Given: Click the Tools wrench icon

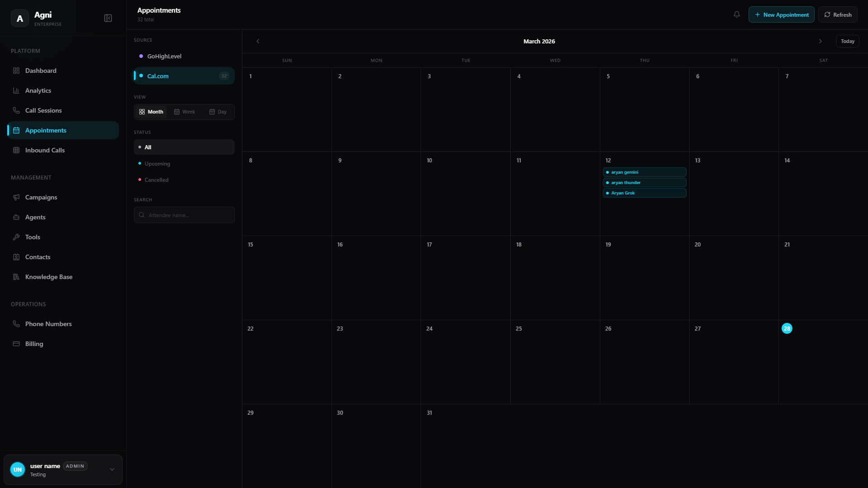Looking at the screenshot, I should pyautogui.click(x=16, y=237).
